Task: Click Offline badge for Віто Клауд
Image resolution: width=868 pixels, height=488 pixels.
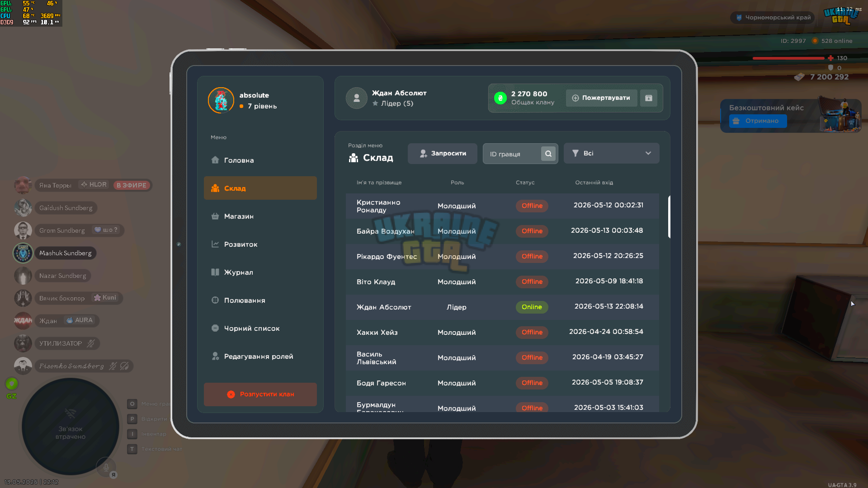Action: click(x=532, y=282)
